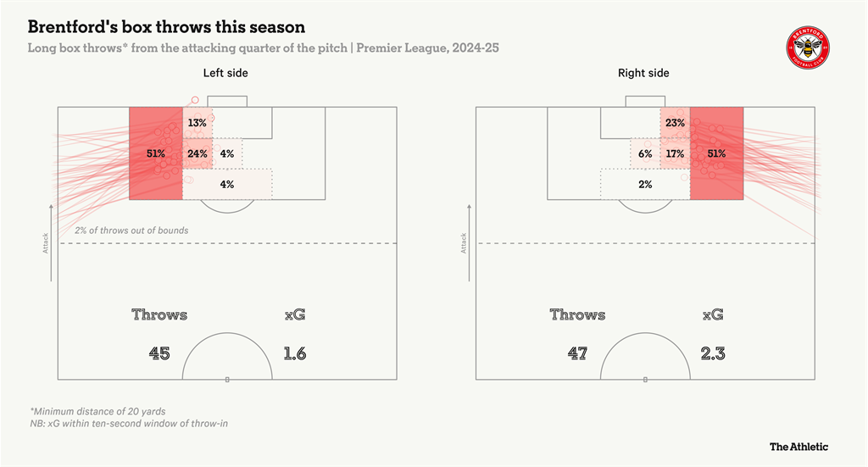868x467 pixels.
Task: Click the Brentford club crest logo
Action: tap(808, 47)
